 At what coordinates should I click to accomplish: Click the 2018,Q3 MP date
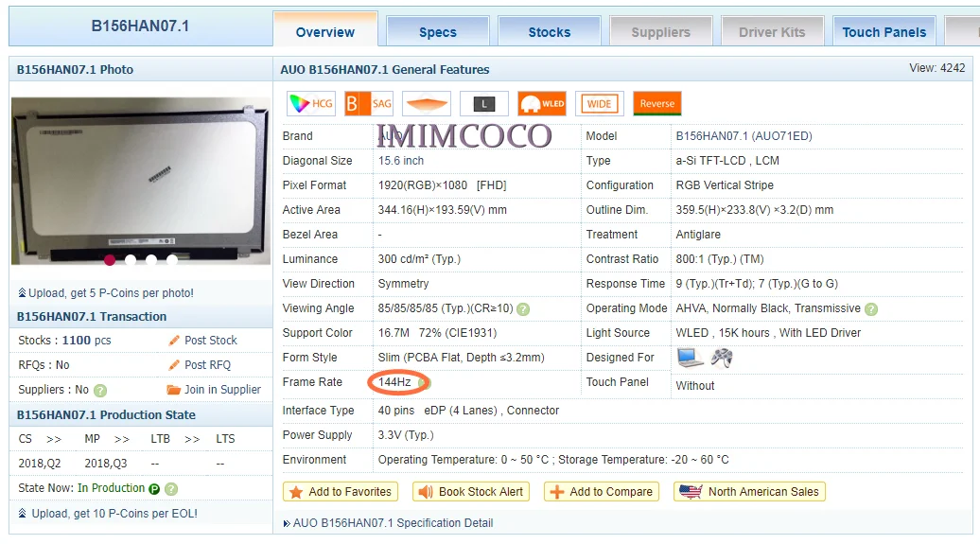click(x=106, y=464)
